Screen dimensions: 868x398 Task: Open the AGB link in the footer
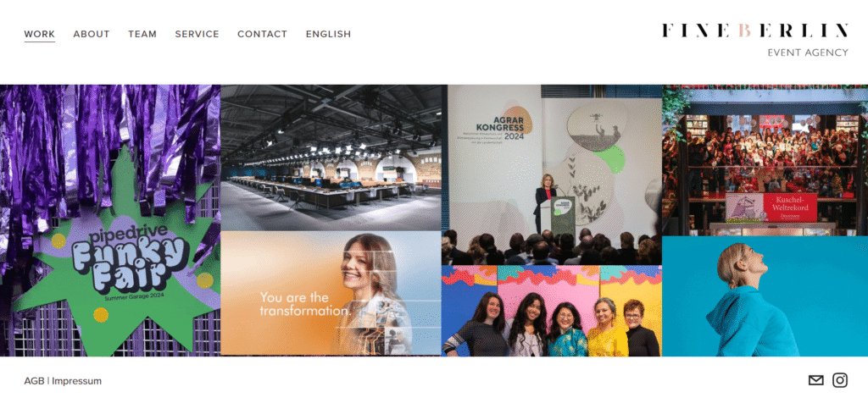34,381
